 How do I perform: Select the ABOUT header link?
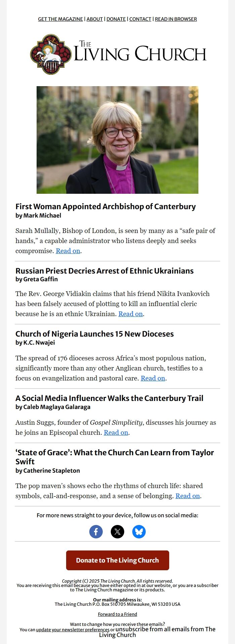pos(95,19)
